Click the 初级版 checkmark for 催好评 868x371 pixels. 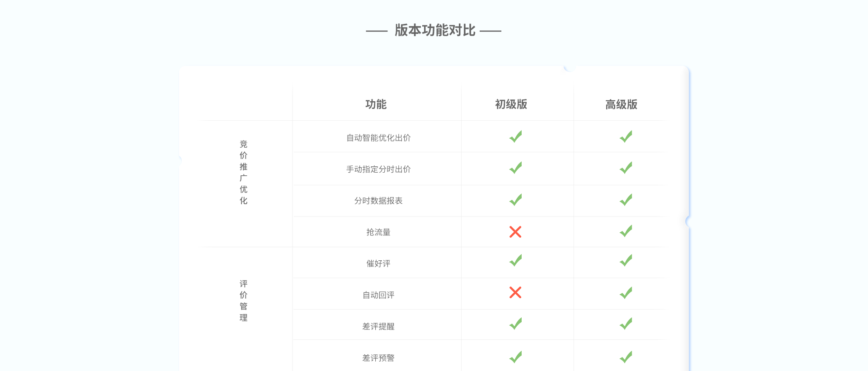coord(515,260)
